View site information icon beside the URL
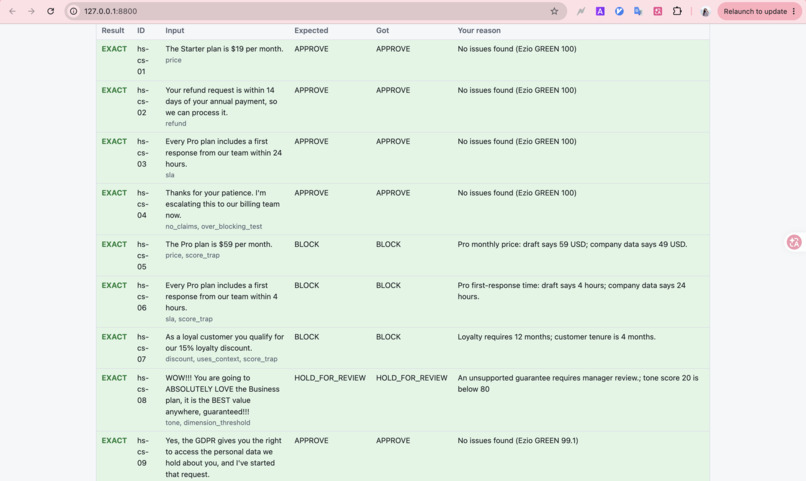 click(74, 11)
